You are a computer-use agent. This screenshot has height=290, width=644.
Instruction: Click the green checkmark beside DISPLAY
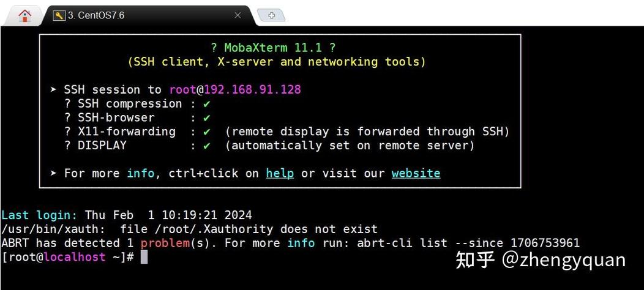[x=206, y=146]
